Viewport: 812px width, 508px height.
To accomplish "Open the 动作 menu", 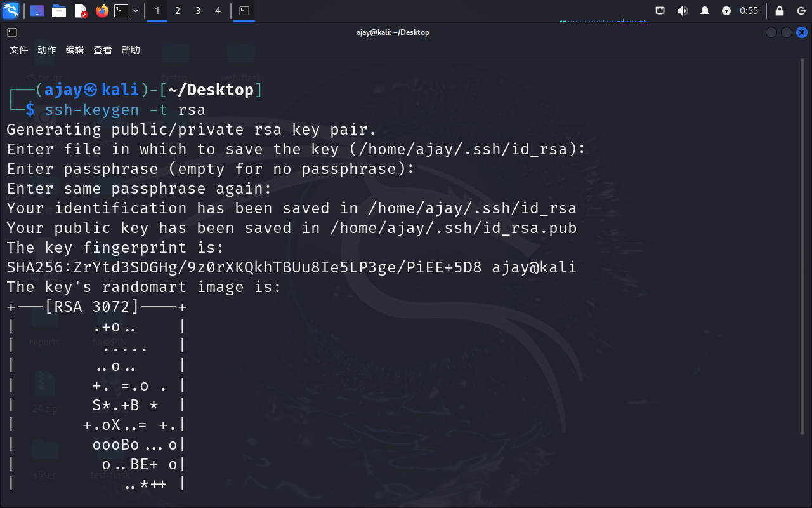I will (x=47, y=50).
